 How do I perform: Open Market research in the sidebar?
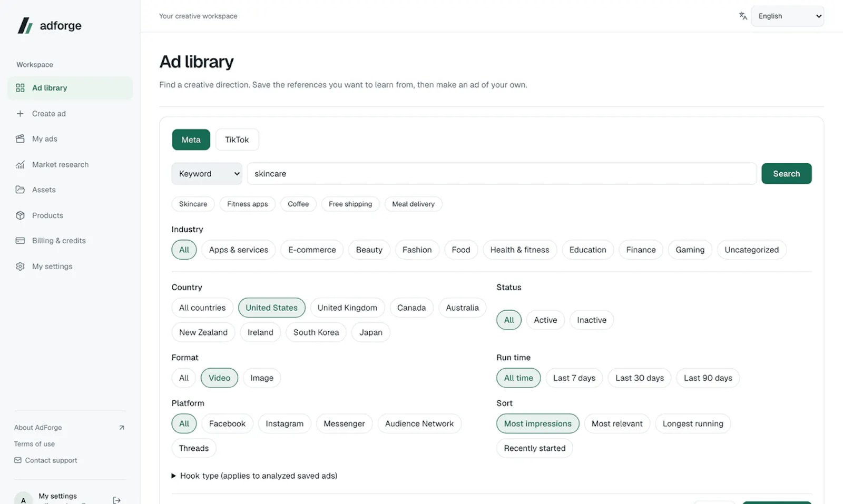[70, 164]
